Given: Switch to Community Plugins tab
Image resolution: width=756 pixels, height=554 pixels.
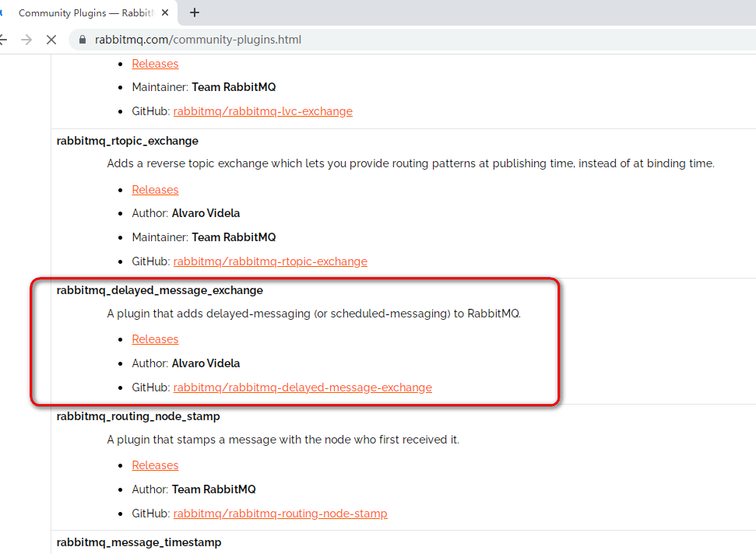Looking at the screenshot, I should click(86, 13).
